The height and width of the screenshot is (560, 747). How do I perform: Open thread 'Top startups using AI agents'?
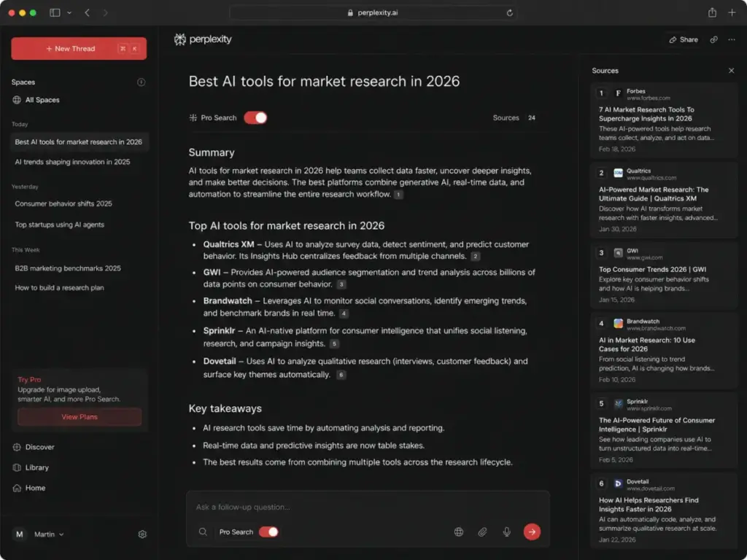click(x=60, y=225)
